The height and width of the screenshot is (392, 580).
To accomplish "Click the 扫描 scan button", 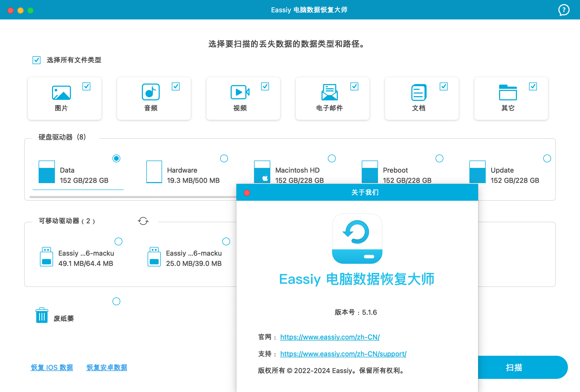I will [x=523, y=367].
